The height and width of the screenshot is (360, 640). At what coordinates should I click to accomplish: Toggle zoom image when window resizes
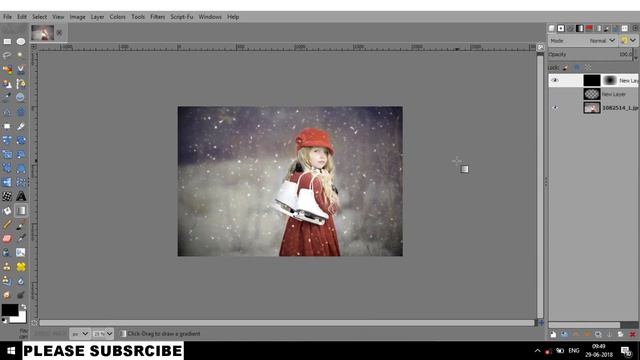541,47
